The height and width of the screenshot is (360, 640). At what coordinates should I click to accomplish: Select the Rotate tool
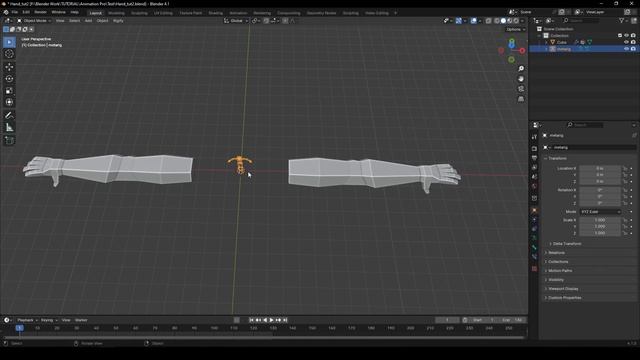point(9,79)
